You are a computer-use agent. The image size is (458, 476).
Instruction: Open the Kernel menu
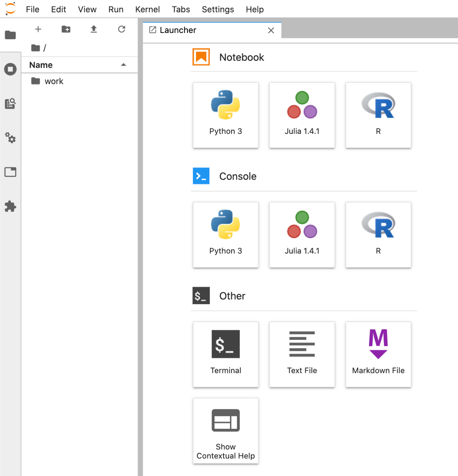coord(148,10)
